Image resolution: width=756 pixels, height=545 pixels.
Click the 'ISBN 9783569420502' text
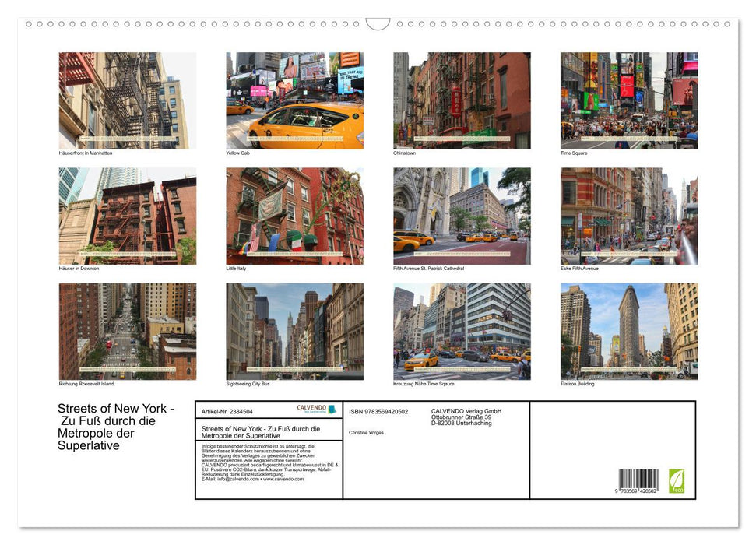pyautogui.click(x=378, y=411)
